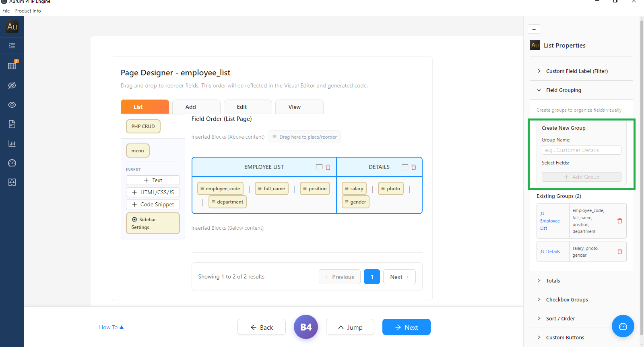Switch to the Add tab
The image size is (644, 347).
click(196, 107)
